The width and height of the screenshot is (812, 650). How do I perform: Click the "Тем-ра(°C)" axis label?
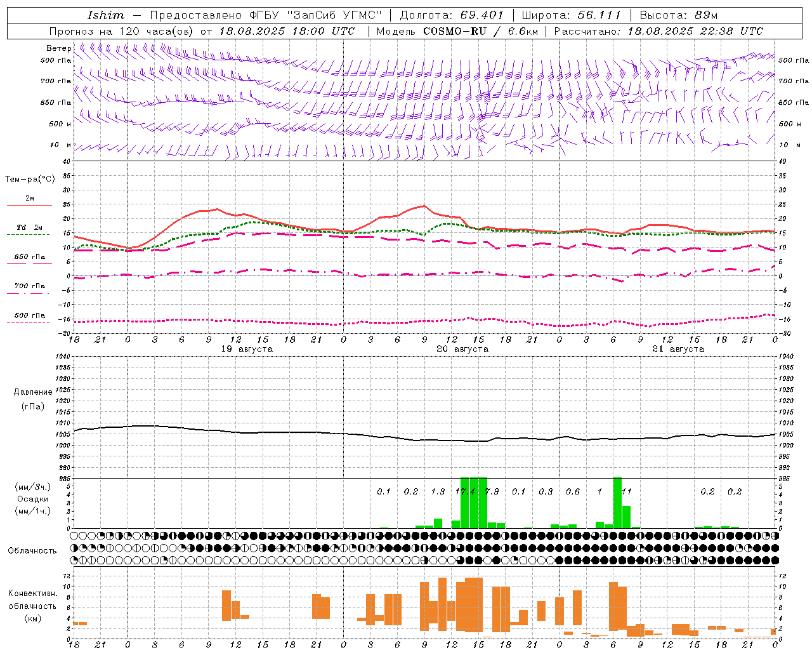click(x=30, y=180)
